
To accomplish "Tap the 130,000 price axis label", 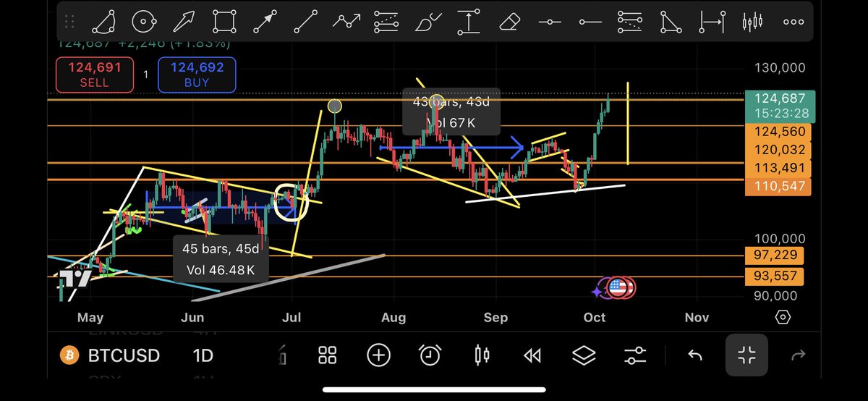I will [x=780, y=68].
